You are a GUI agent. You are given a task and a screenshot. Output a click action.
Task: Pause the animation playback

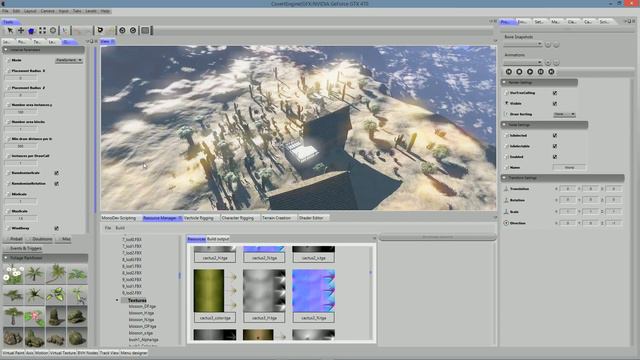click(x=540, y=72)
